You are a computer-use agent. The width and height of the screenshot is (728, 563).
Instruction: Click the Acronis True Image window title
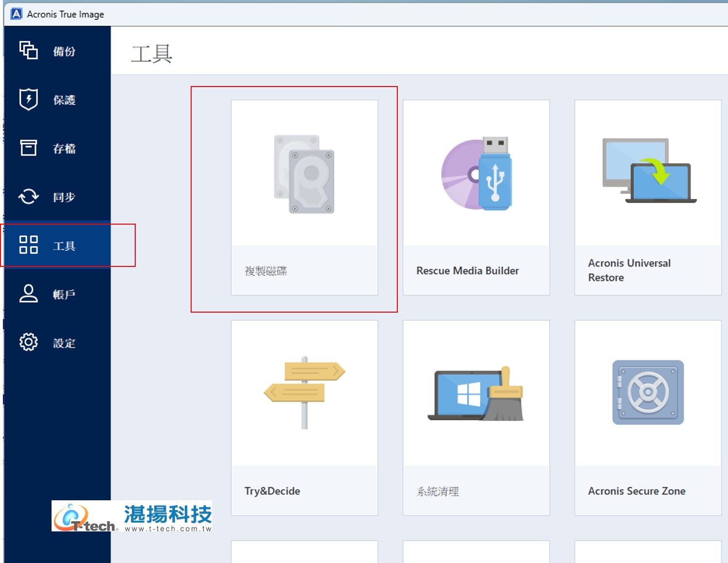pos(65,14)
